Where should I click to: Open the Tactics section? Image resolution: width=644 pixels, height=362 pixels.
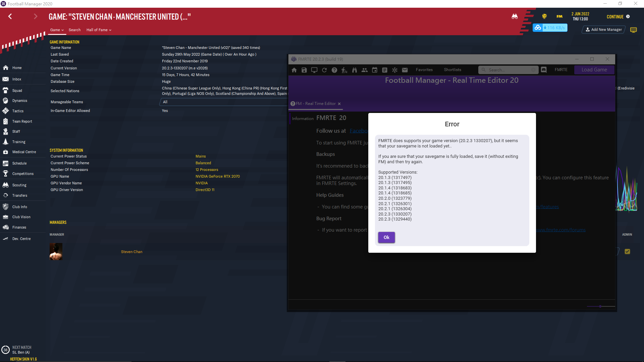[18, 111]
